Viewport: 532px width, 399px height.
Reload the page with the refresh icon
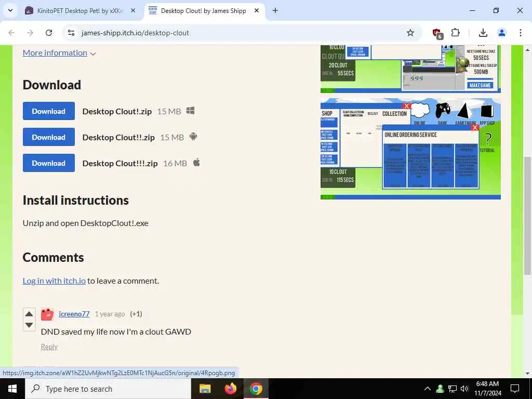click(49, 33)
